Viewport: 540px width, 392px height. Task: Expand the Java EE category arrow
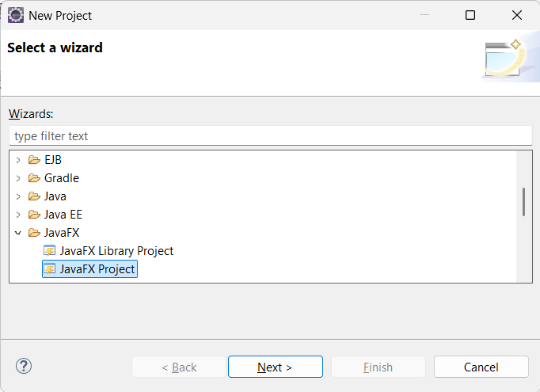pos(18,215)
